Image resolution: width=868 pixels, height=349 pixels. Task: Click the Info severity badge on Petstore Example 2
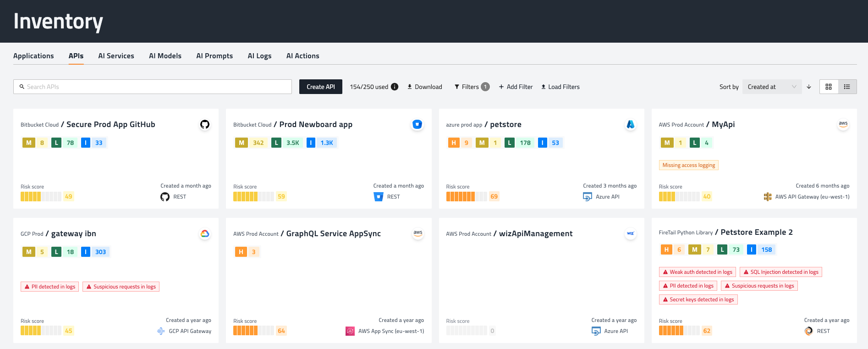(761, 249)
